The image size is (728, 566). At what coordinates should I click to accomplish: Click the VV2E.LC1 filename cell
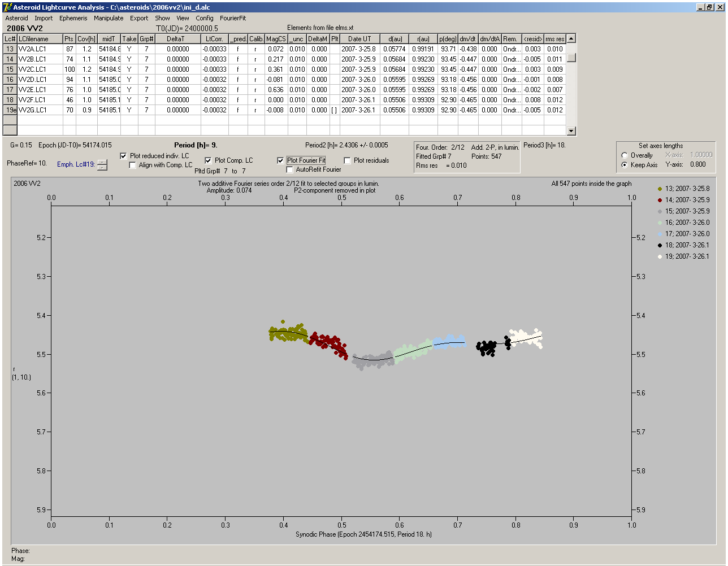point(40,90)
